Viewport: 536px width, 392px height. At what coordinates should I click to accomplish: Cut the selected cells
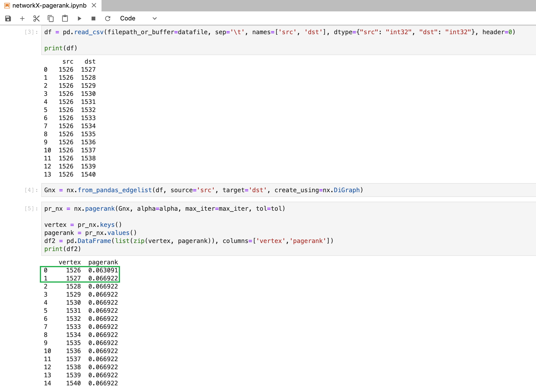(36, 18)
